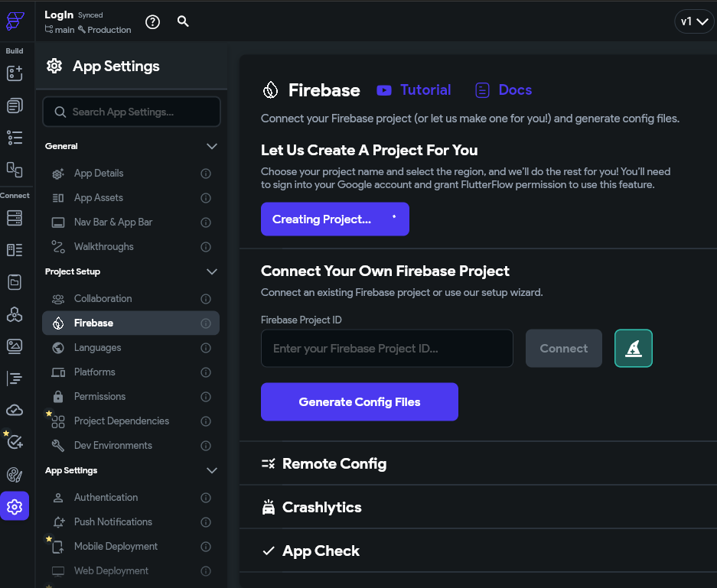Open Mobile Deployment settings

[131, 547]
